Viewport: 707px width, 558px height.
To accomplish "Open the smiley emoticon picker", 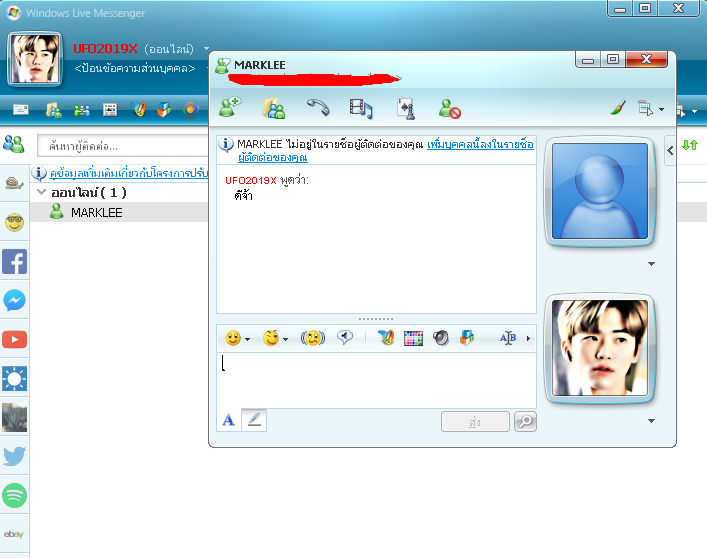I will coord(233,338).
